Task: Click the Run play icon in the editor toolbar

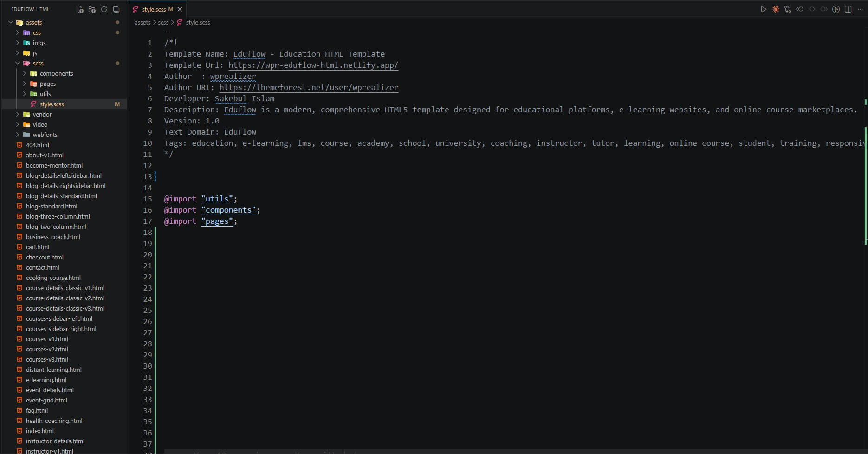Action: click(x=764, y=9)
